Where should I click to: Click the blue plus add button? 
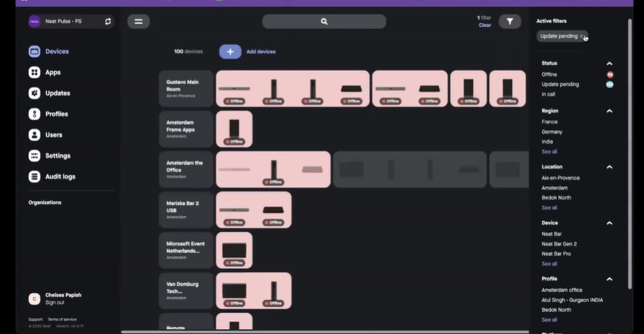point(230,52)
